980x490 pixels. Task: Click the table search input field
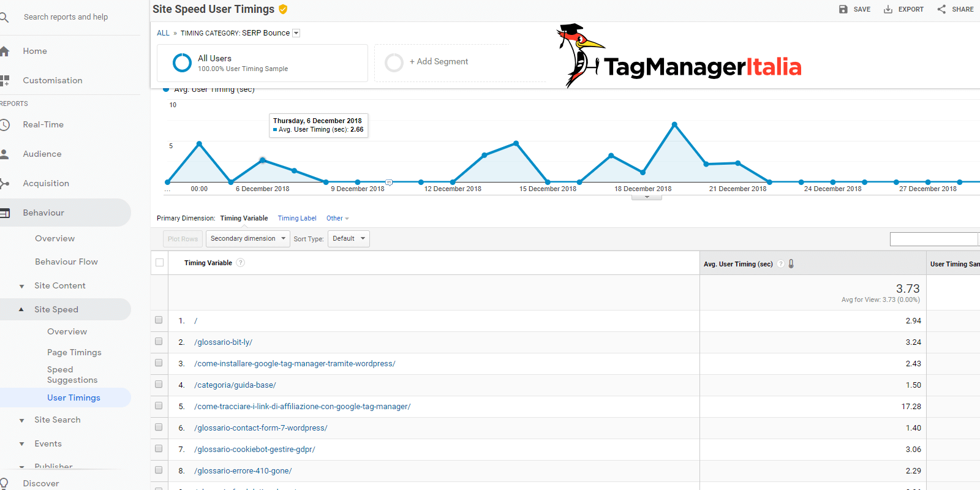[934, 239]
